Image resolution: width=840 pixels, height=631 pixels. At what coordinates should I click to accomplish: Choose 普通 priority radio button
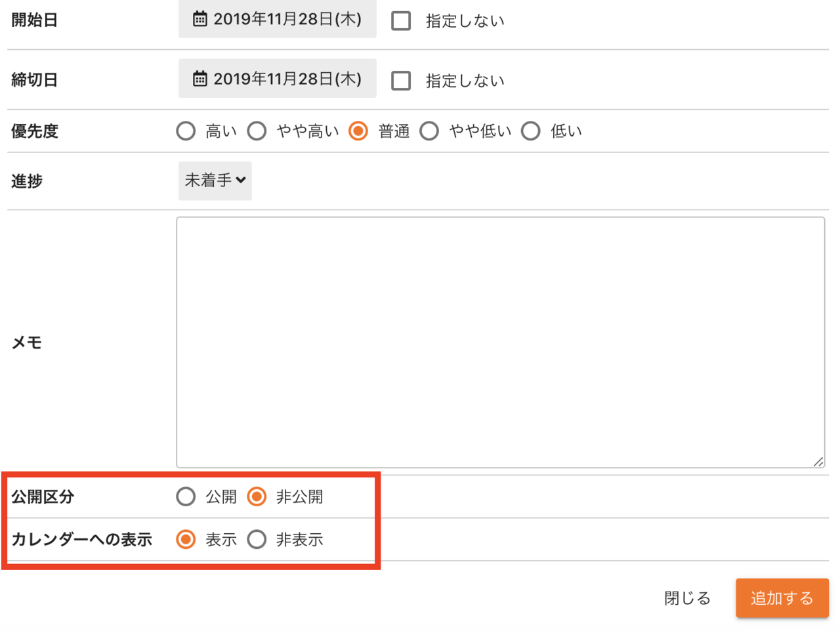pyautogui.click(x=358, y=131)
